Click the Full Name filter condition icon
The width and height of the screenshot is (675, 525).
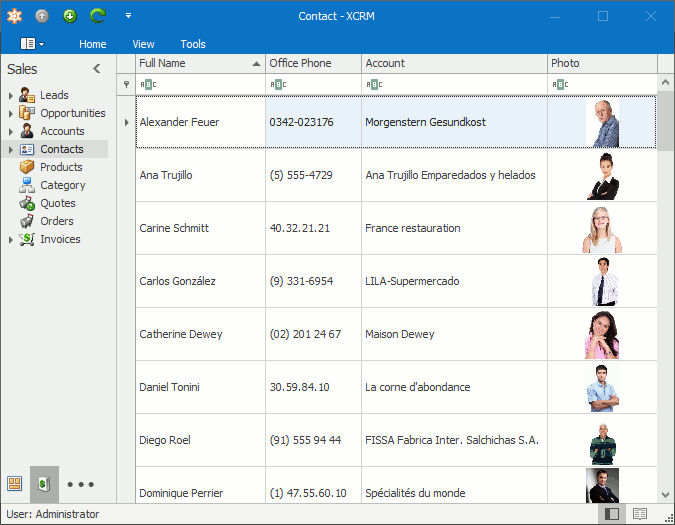(148, 84)
